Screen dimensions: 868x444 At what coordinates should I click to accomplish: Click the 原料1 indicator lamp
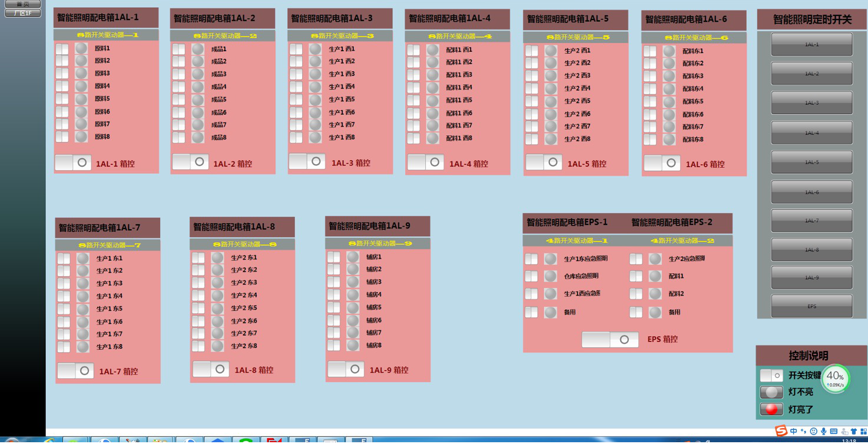pos(81,48)
